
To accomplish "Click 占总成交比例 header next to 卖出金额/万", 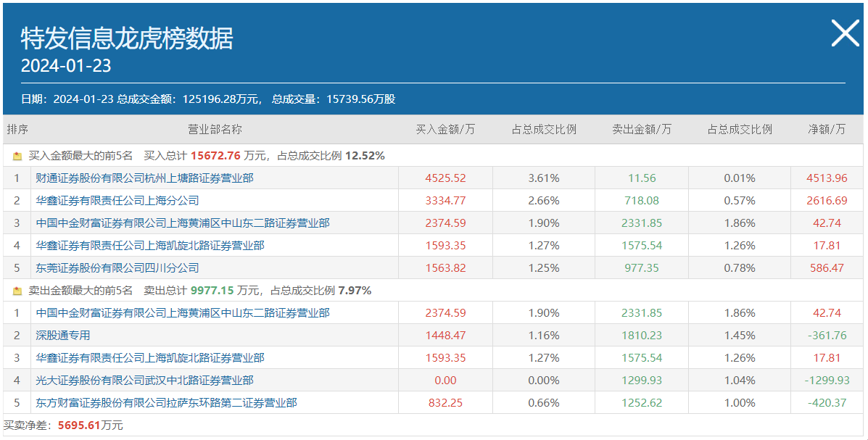I will point(740,130).
